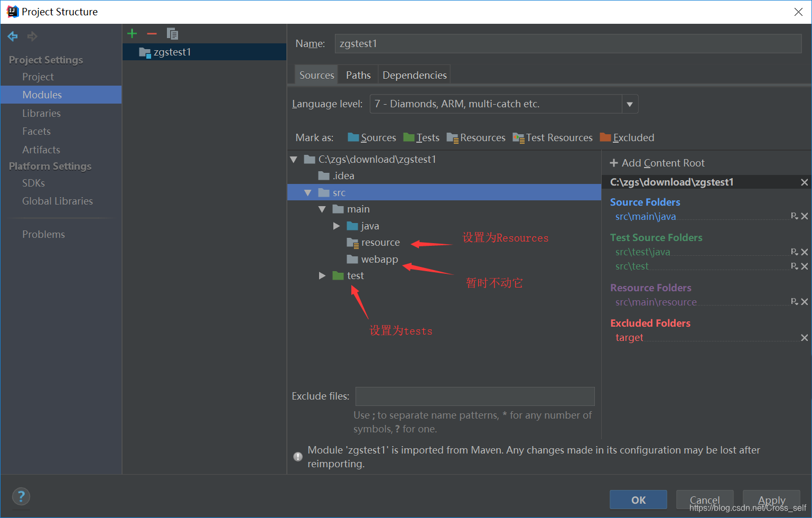Select the content root C:\zgs\download\zgstest1 in tree
This screenshot has width=812, height=518.
(370, 159)
